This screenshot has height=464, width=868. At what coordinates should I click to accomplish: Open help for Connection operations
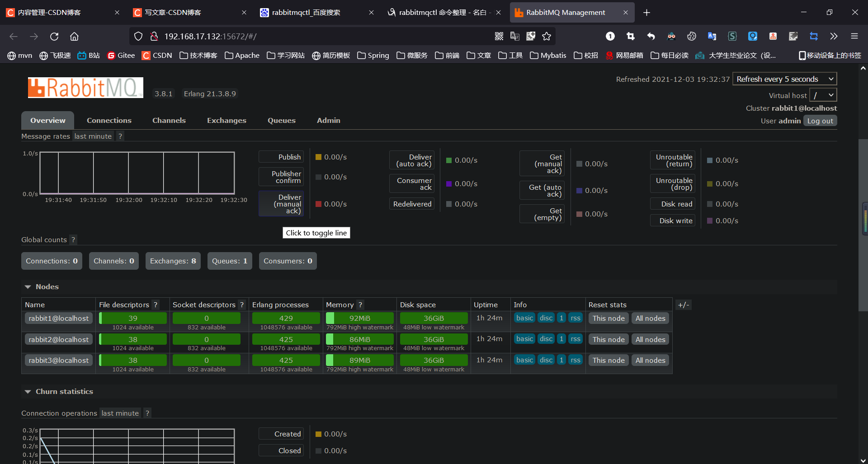pos(147,413)
